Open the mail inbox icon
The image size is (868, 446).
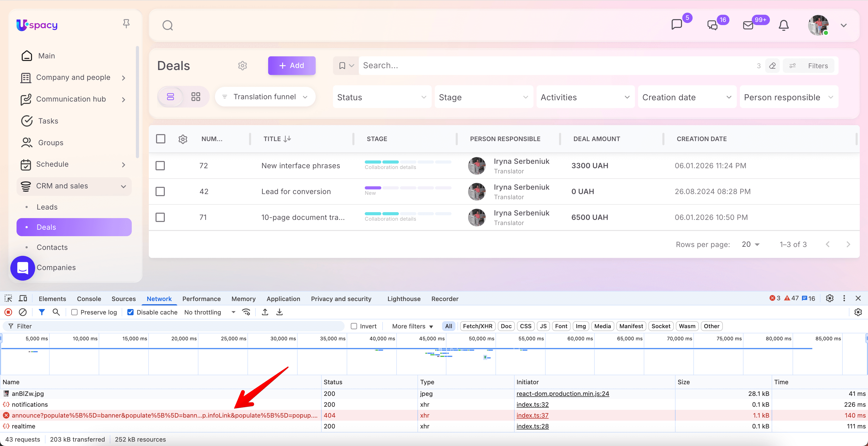(748, 25)
